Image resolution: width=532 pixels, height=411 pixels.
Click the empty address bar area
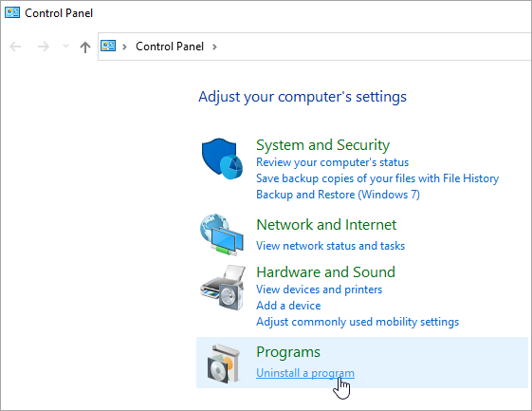tap(374, 47)
